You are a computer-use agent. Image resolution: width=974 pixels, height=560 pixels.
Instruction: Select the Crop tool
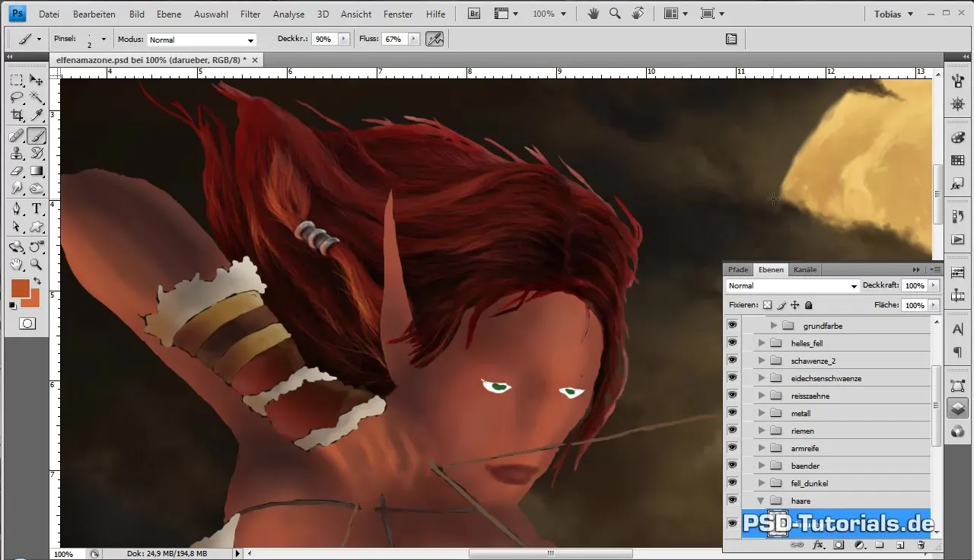[16, 115]
